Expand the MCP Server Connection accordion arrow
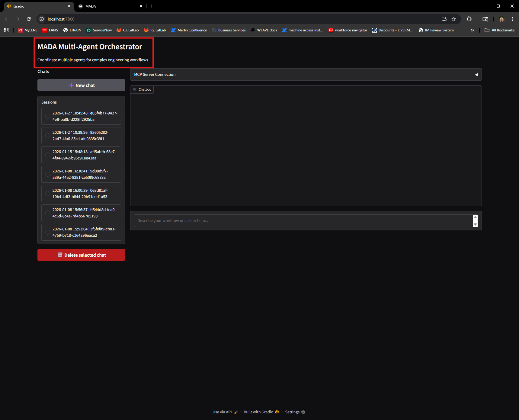This screenshot has width=519, height=420. 476,75
